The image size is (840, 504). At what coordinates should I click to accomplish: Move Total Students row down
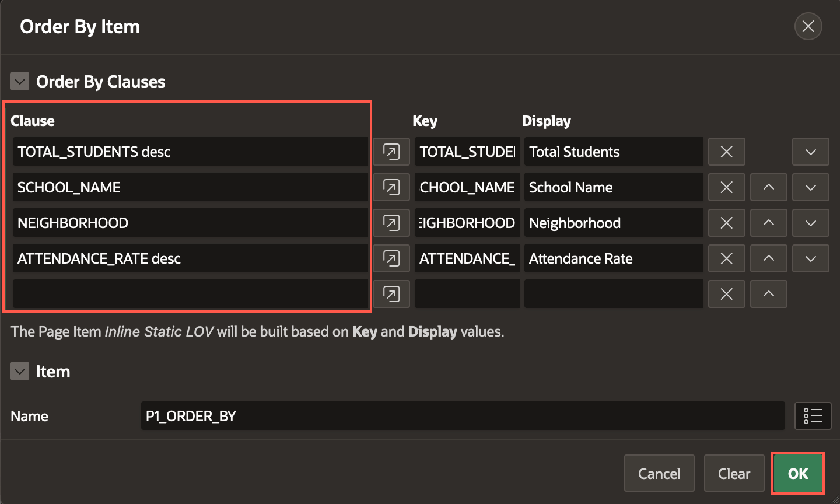(x=811, y=152)
